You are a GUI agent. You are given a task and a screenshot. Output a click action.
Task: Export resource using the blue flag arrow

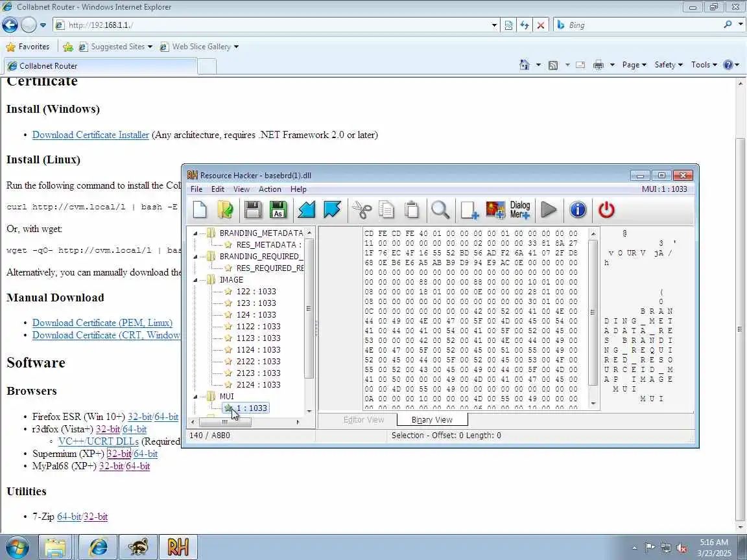tap(332, 209)
